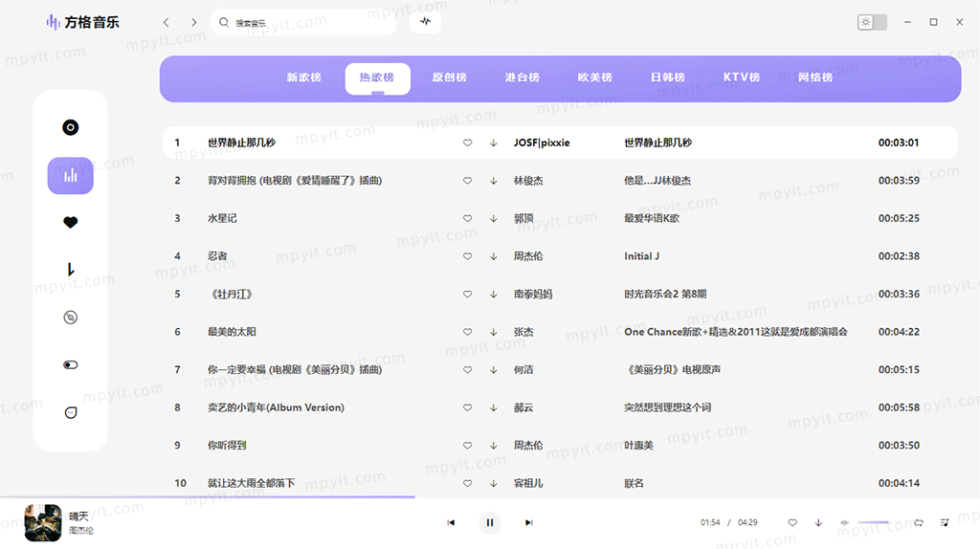
Task: Favorite the song 你听得到
Action: click(467, 446)
